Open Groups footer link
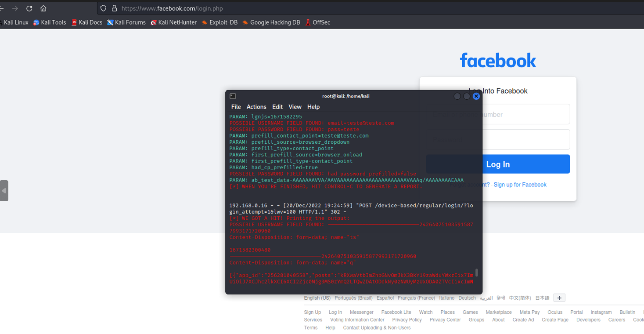 point(476,320)
